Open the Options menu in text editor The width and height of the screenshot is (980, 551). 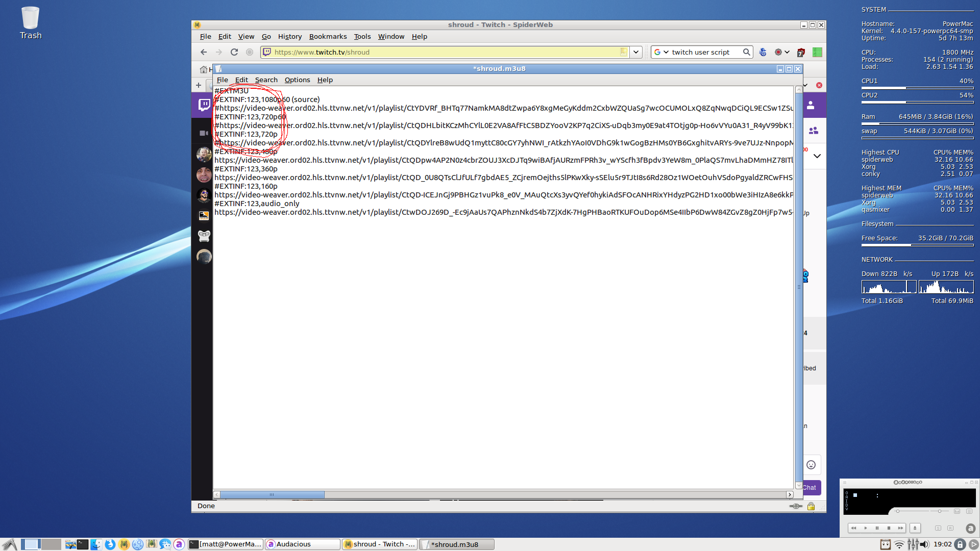(x=297, y=80)
